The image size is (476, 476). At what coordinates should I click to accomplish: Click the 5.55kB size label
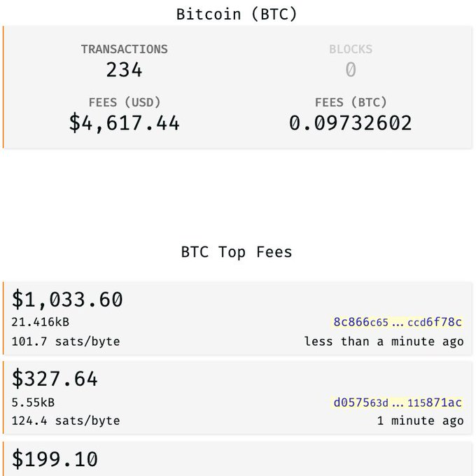[x=33, y=402]
